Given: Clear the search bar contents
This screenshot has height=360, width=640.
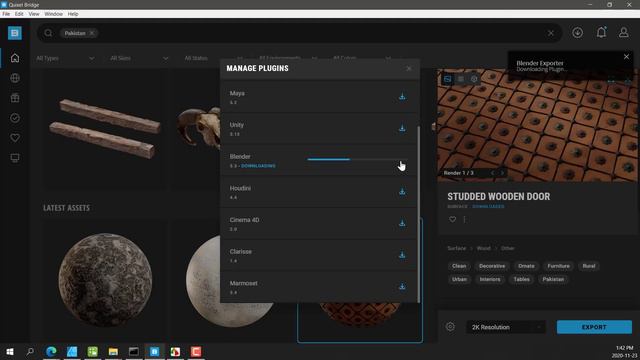Looking at the screenshot, I should pos(551,33).
